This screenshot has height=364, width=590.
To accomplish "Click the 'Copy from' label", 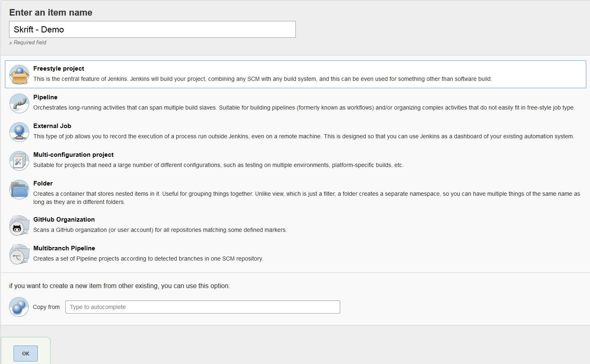I will point(46,307).
